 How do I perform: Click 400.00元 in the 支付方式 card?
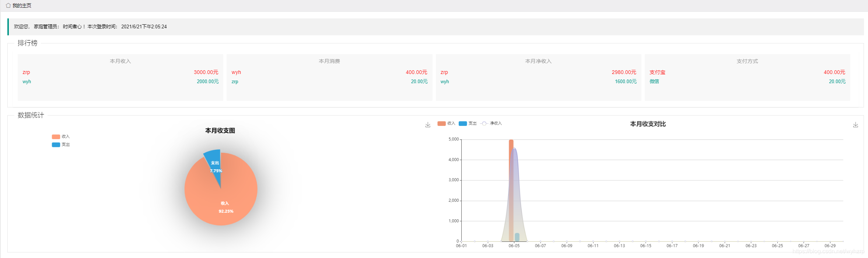834,72
